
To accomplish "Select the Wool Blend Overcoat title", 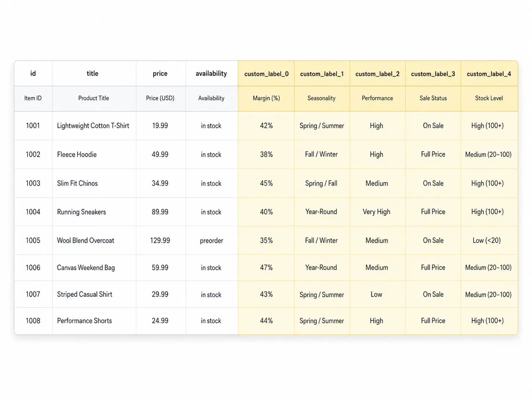I will [x=86, y=240].
